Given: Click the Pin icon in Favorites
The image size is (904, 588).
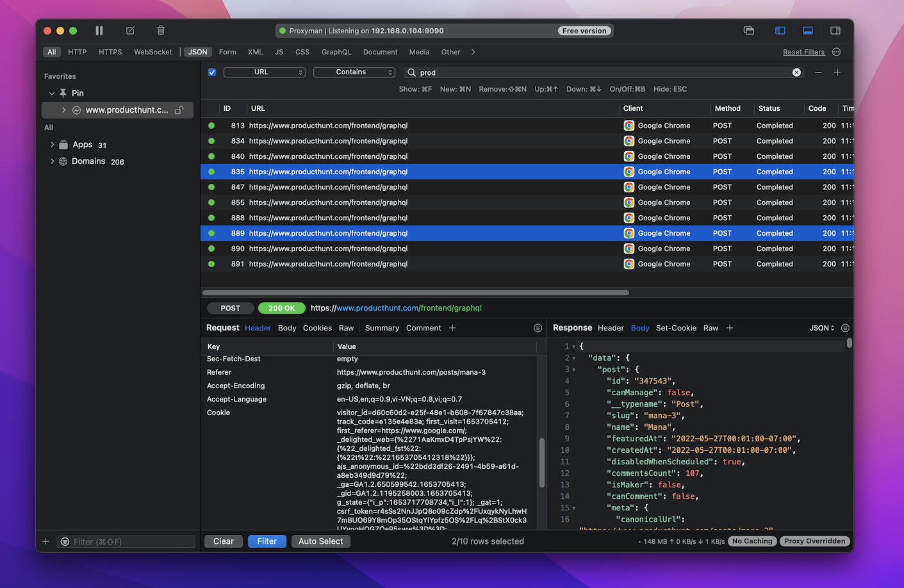Looking at the screenshot, I should [63, 93].
